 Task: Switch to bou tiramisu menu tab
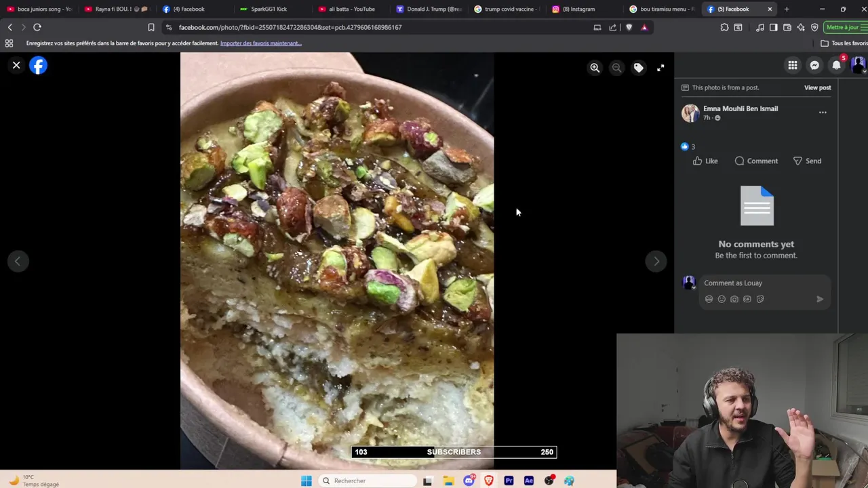tap(663, 9)
